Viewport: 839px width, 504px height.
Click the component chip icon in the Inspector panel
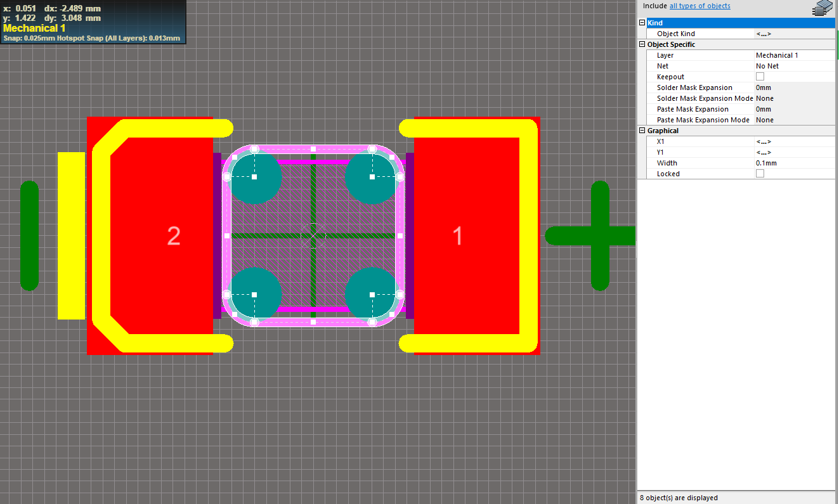(x=822, y=9)
